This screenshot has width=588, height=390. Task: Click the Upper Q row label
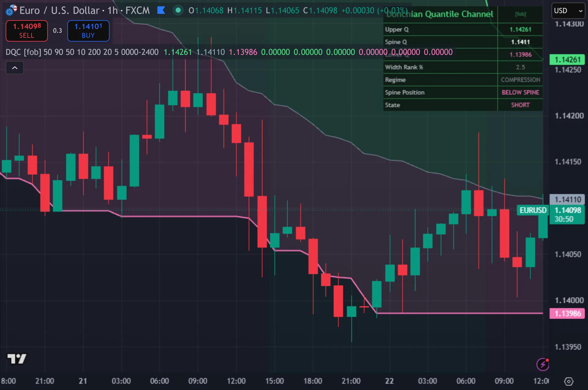[397, 29]
